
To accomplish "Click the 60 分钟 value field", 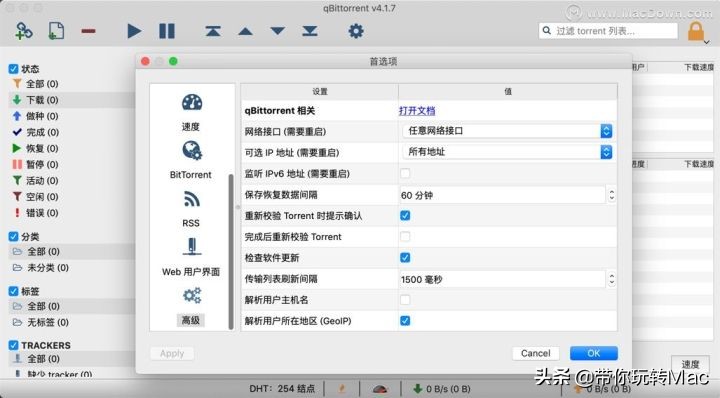I will point(502,195).
